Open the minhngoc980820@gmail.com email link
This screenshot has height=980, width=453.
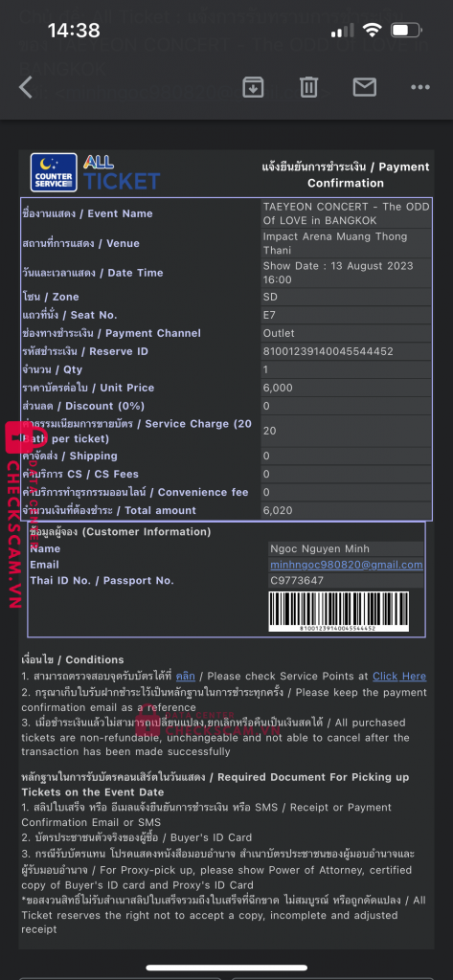tap(347, 565)
